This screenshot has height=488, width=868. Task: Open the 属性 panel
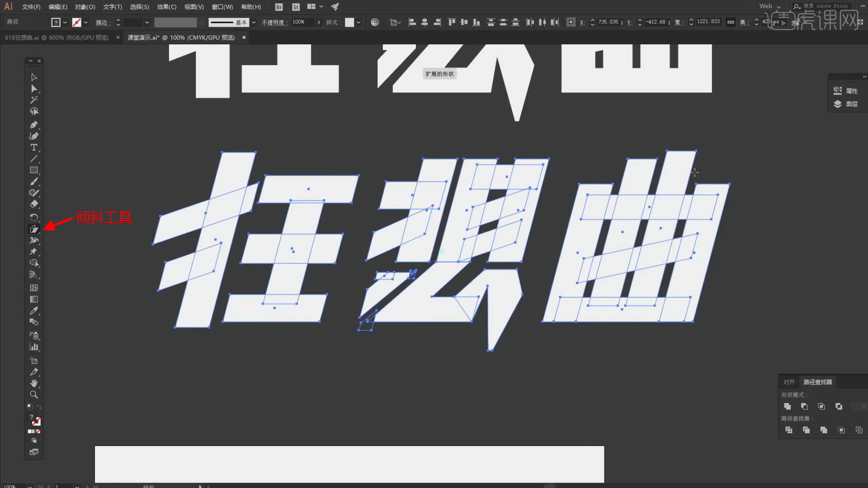tap(846, 91)
